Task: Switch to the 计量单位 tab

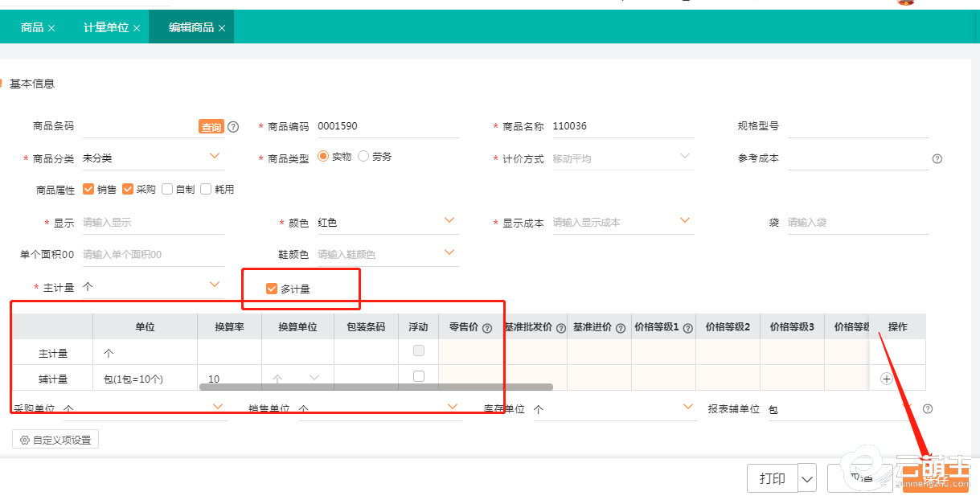Action: tap(106, 27)
